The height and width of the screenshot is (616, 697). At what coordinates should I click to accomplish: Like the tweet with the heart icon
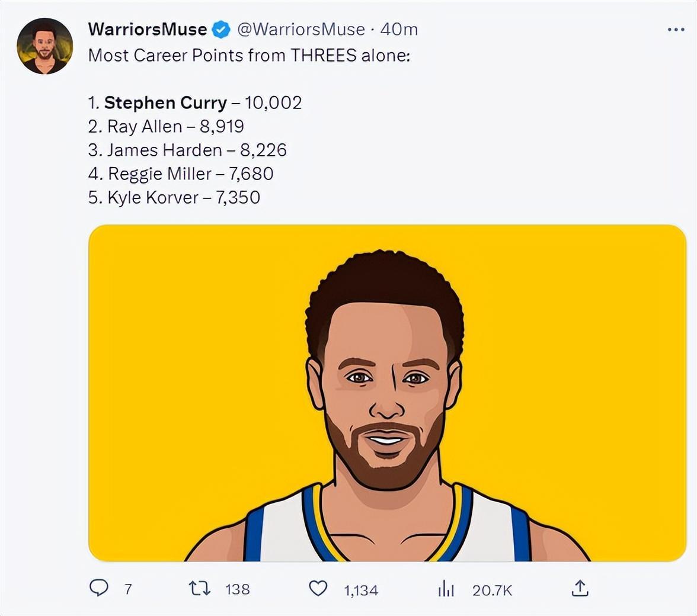coord(318,588)
